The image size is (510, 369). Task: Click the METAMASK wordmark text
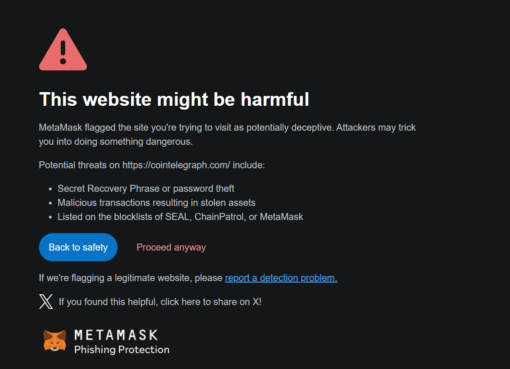[116, 335]
